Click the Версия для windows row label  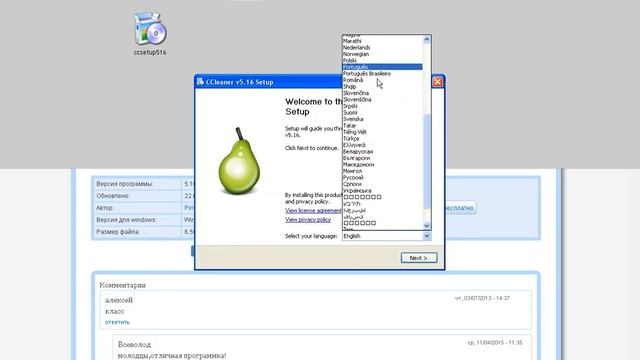126,220
